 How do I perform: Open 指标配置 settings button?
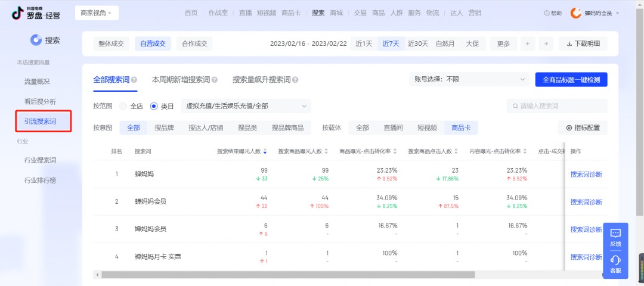point(583,128)
